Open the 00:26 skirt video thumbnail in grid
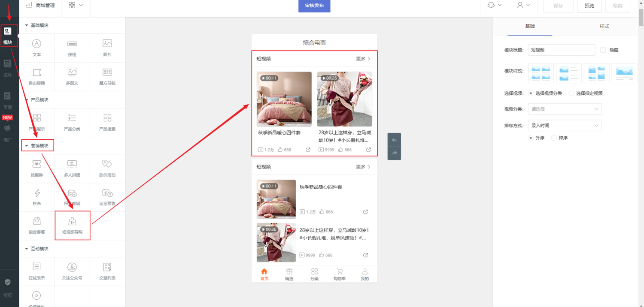 coord(345,99)
